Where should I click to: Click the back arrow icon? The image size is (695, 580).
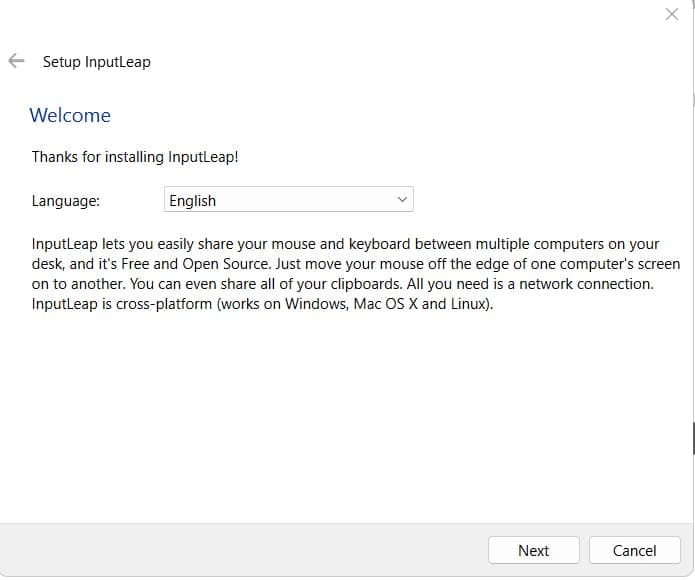coord(16,61)
